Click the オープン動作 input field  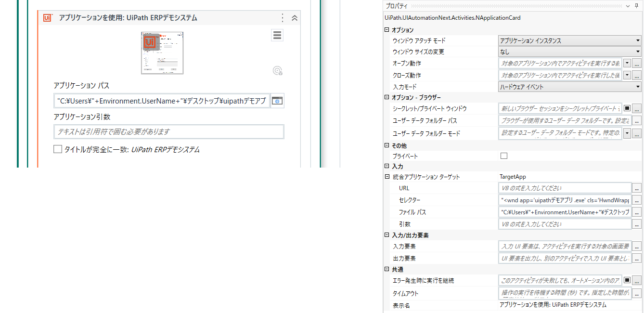pyautogui.click(x=560, y=64)
